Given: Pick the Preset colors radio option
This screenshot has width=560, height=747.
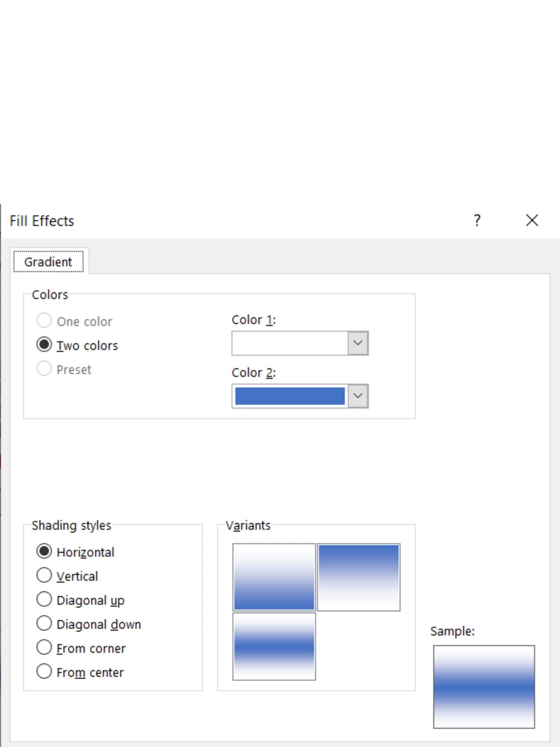Looking at the screenshot, I should (44, 369).
